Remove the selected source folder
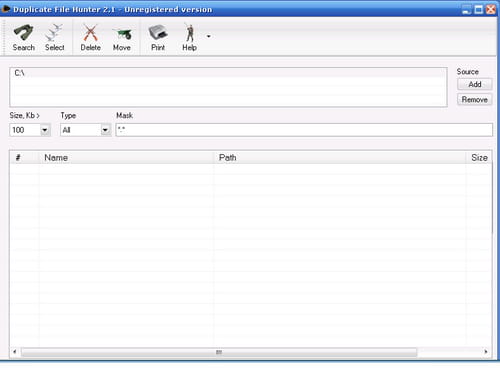 click(x=475, y=100)
